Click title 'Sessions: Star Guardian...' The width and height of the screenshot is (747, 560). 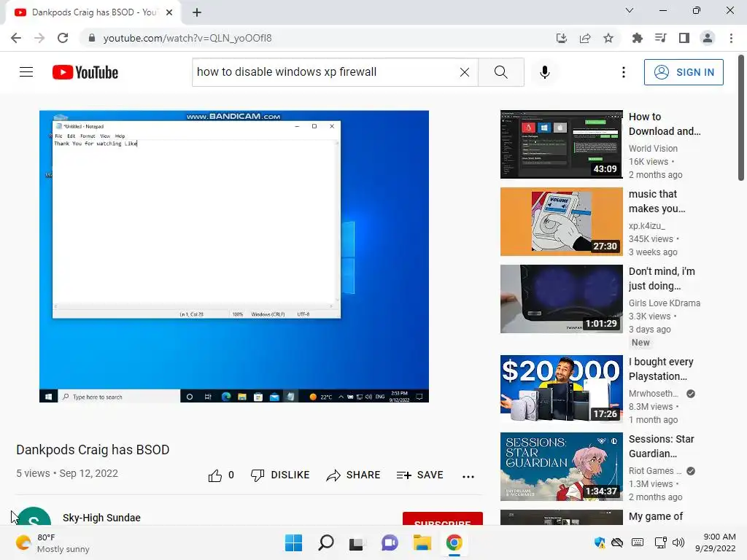(x=661, y=446)
